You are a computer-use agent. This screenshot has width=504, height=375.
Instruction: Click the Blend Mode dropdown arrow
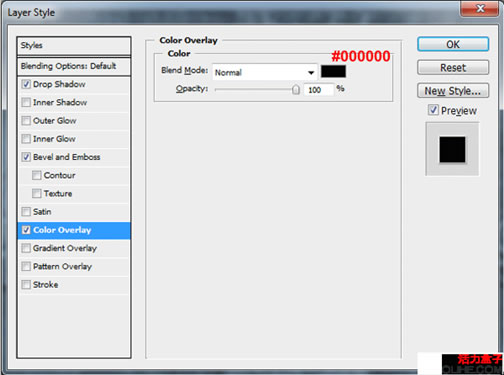(x=311, y=72)
